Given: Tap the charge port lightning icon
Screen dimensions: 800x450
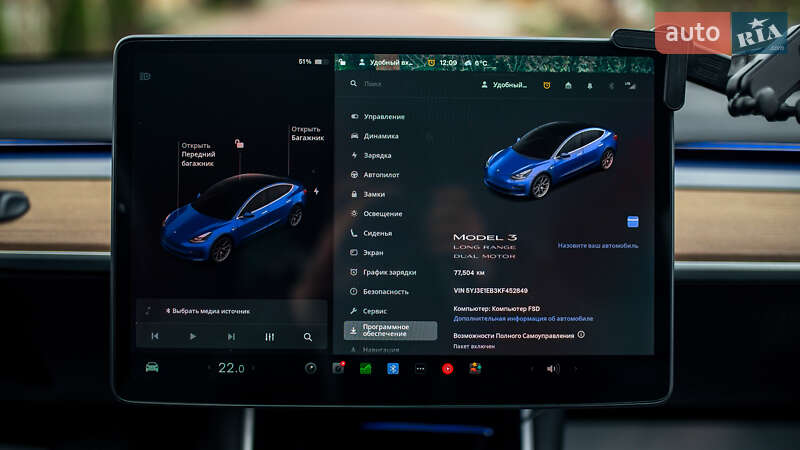Looking at the screenshot, I should pos(316,191).
